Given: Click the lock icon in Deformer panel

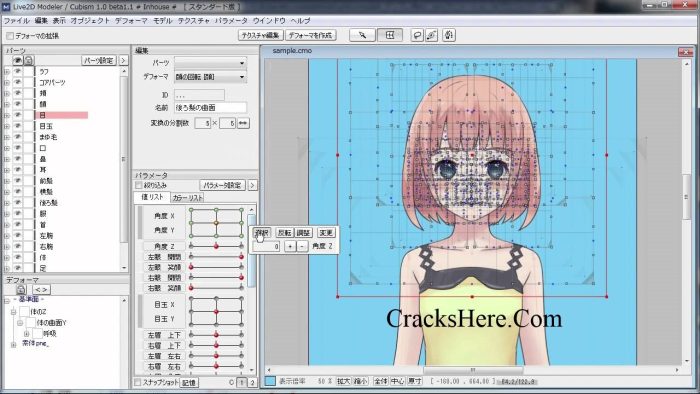Looking at the screenshot, I should coord(21,289).
